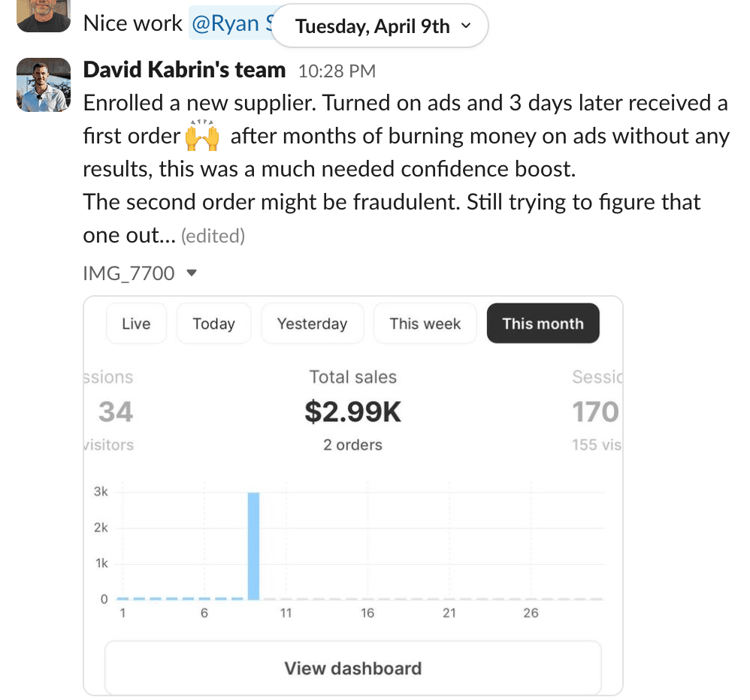Click the avatar of the top message sender
The height and width of the screenshot is (700, 750).
[x=44, y=15]
